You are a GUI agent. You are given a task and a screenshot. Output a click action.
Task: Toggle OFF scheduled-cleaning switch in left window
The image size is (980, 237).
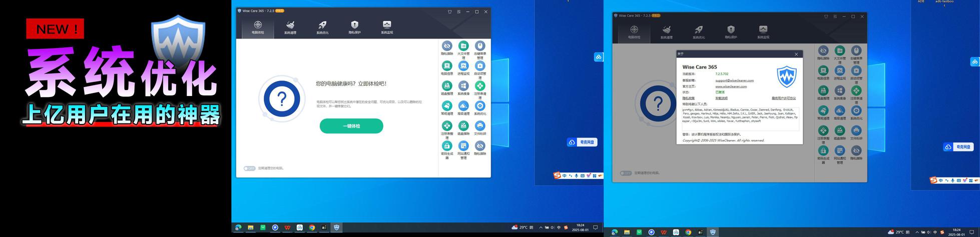[249, 168]
